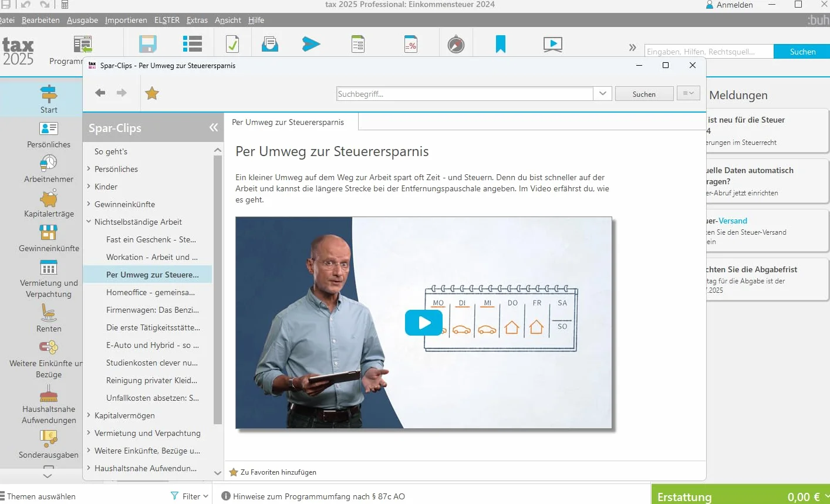830x504 pixels.
Task: Click the Suchen button in Spar-Clips
Action: (x=644, y=94)
